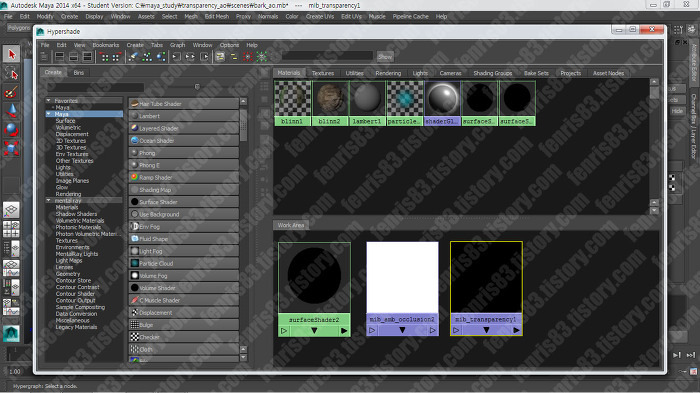Click the Rotate tool red sphere icon
The height and width of the screenshot is (393, 700).
click(x=11, y=130)
